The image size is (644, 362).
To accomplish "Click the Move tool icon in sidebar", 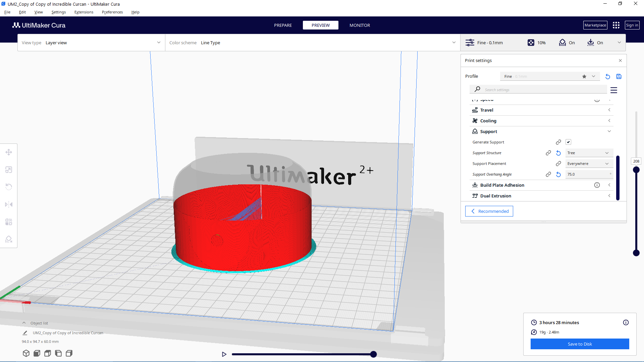I will click(8, 152).
